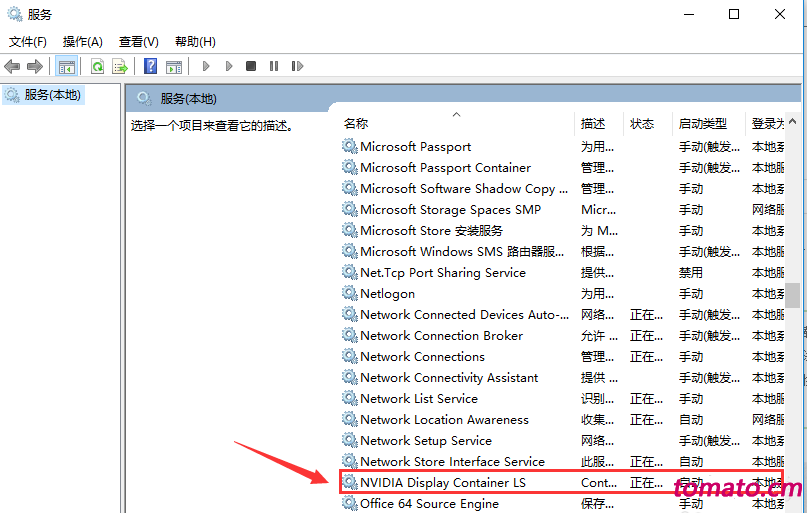Click the Stop Service square icon
This screenshot has height=513, width=807.
click(x=251, y=66)
